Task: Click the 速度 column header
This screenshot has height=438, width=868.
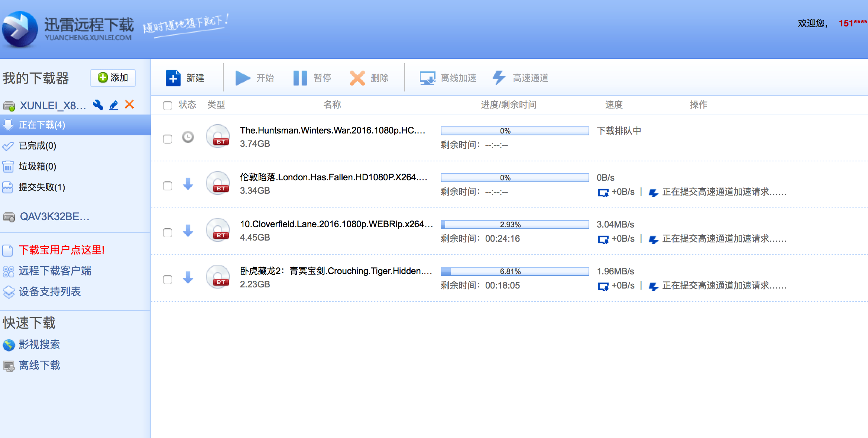Action: coord(614,105)
